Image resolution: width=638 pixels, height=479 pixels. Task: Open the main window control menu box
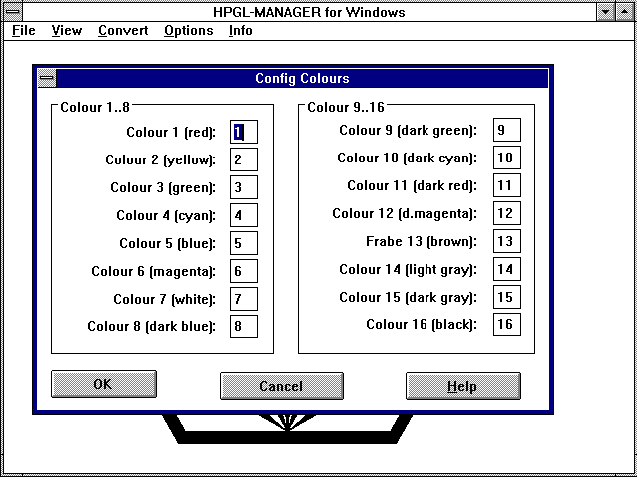[x=14, y=12]
